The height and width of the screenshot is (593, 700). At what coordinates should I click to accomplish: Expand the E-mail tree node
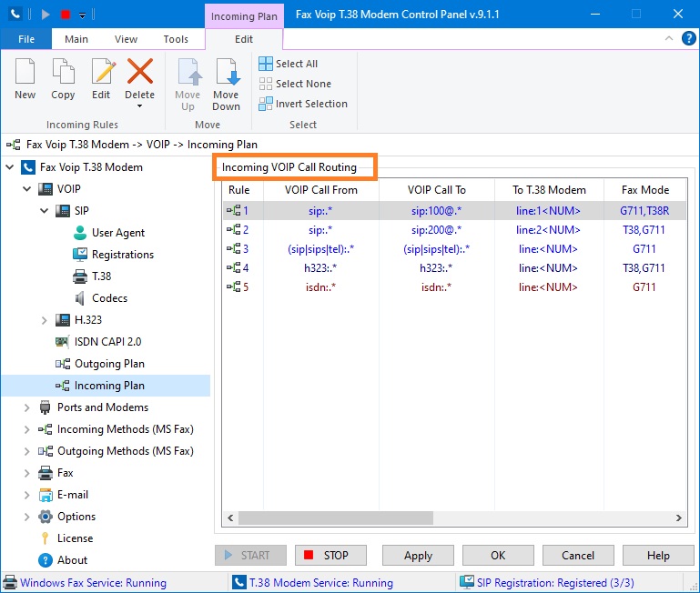(26, 495)
